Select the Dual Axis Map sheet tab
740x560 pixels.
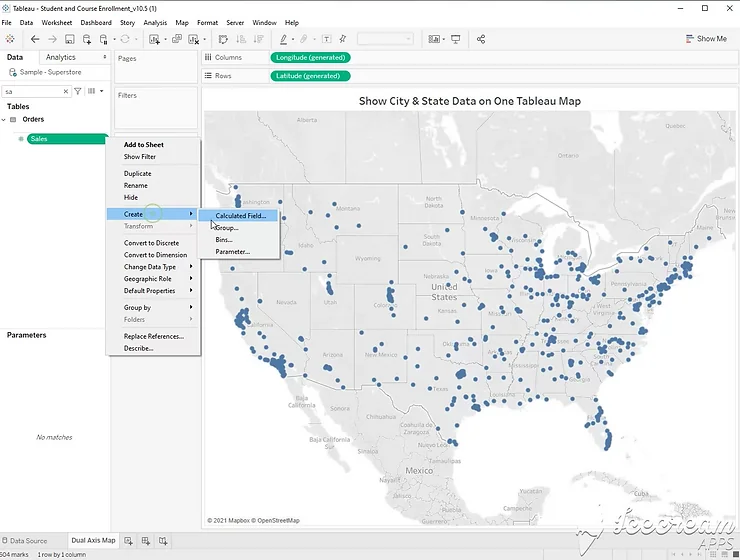(93, 541)
